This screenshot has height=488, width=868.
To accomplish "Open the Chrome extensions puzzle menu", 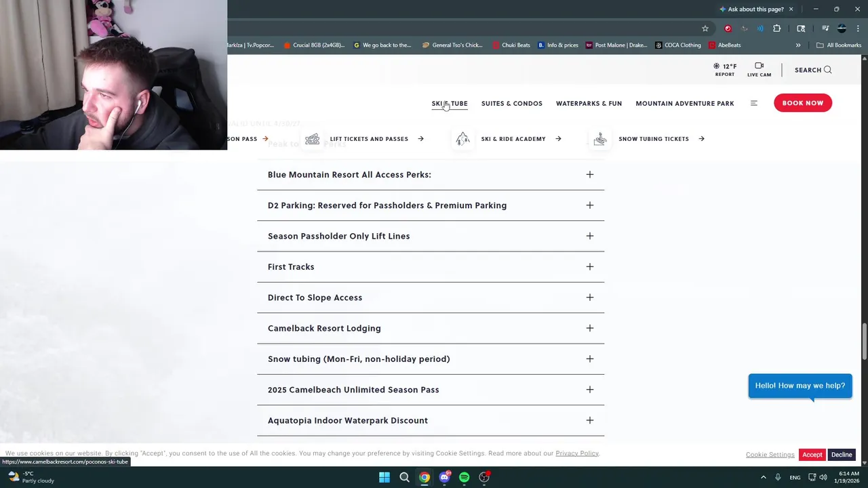I will tap(777, 28).
